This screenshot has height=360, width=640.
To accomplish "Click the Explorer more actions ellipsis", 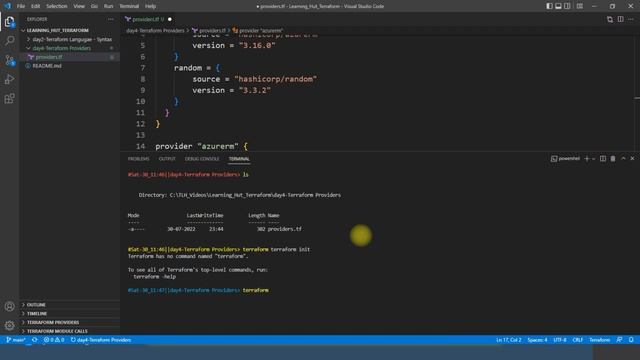I will tap(111, 19).
